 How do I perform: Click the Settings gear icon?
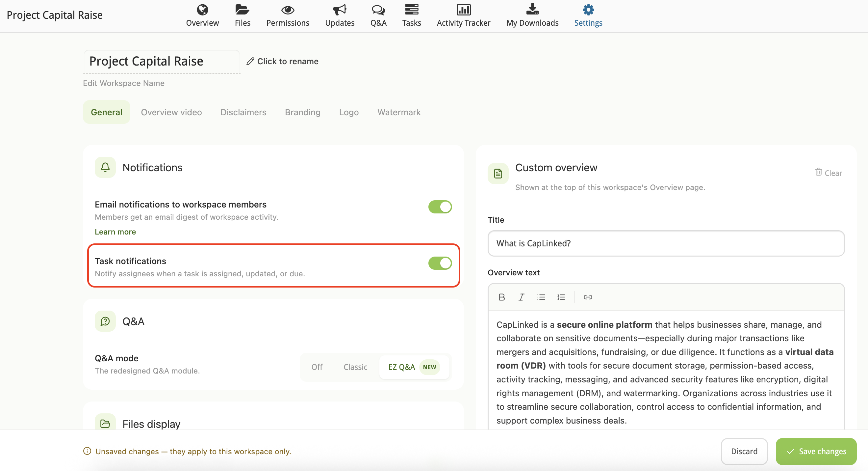coord(588,10)
